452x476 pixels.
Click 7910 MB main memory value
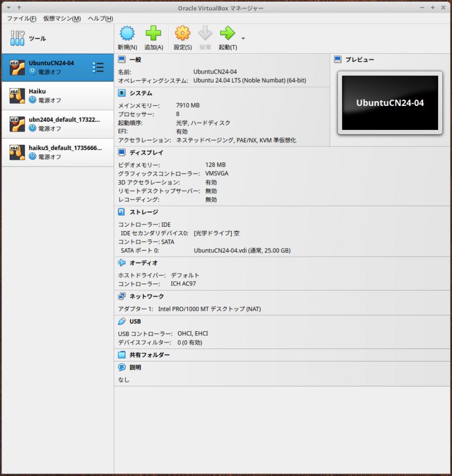click(188, 105)
